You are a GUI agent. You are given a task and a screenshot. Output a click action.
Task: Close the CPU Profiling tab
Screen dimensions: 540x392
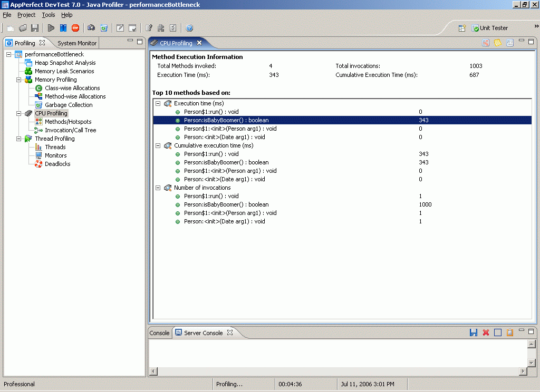point(199,43)
